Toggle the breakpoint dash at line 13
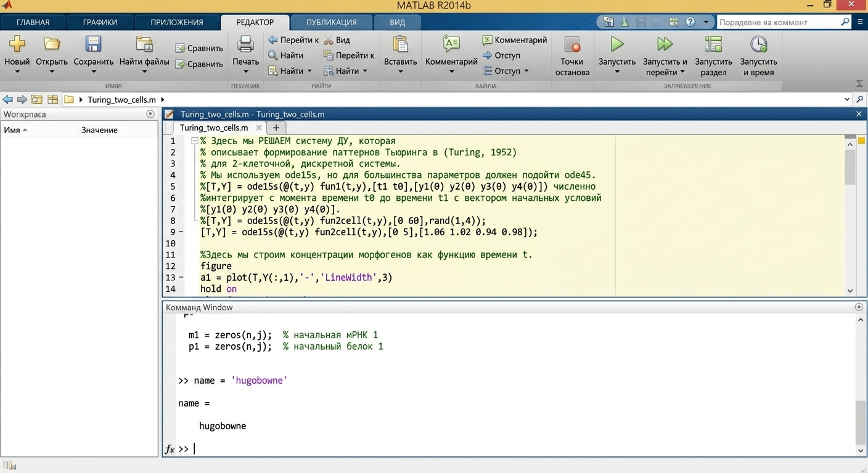 tap(181, 278)
